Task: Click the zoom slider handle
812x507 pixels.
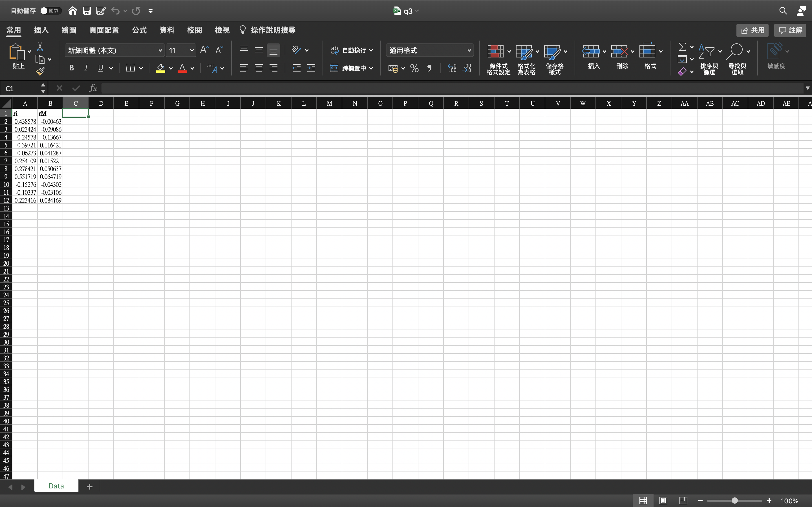Action: pyautogui.click(x=734, y=501)
